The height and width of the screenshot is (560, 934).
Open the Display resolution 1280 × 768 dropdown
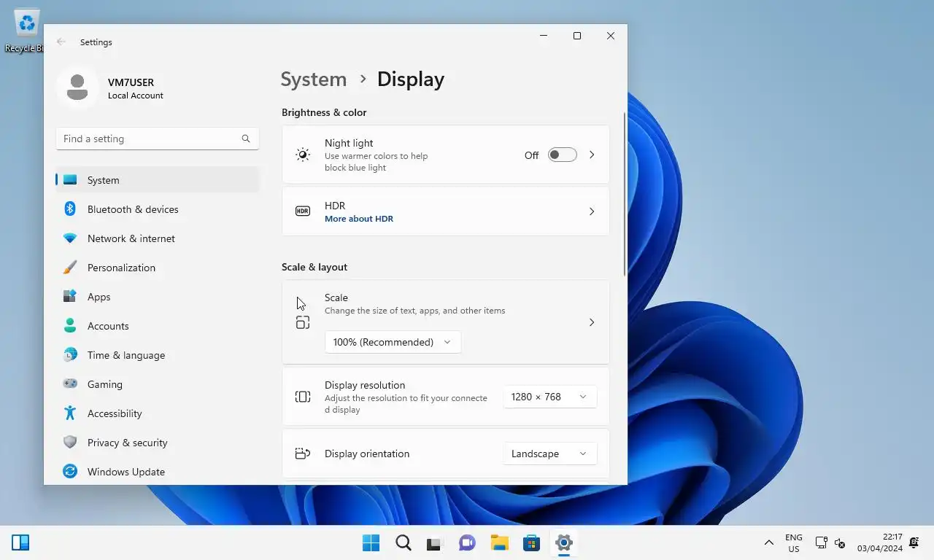pos(549,397)
